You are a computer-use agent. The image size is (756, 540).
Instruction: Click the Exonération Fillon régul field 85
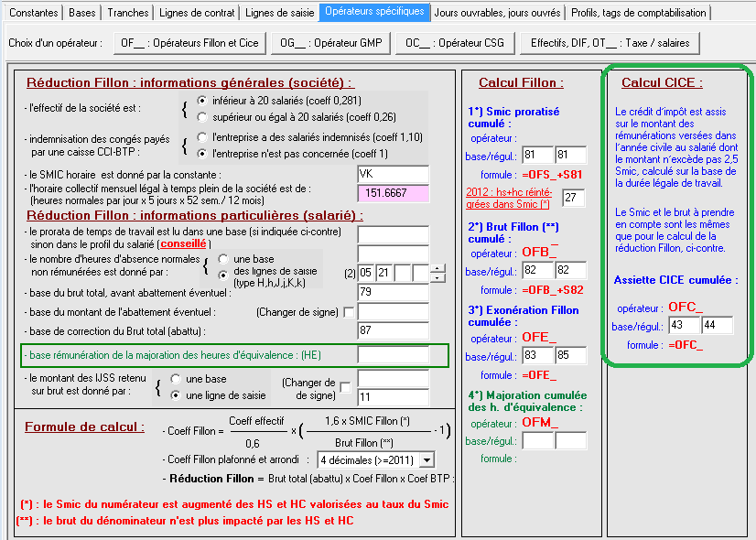pos(570,356)
